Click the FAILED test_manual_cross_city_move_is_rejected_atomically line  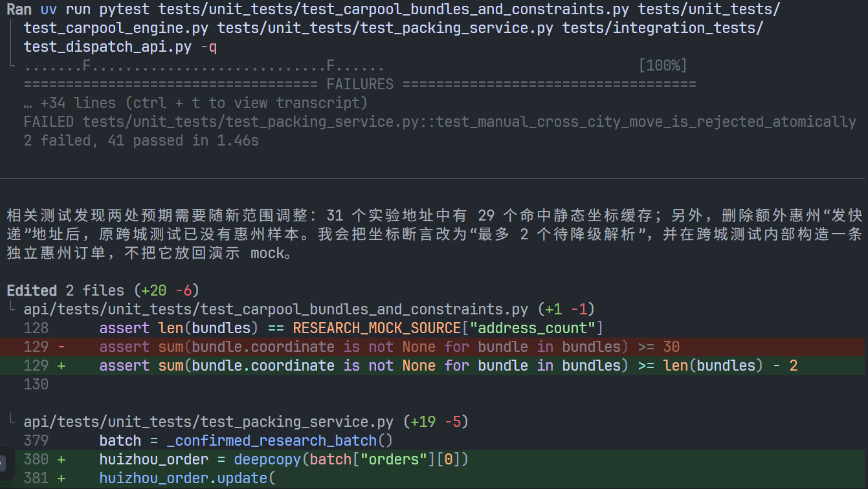[440, 122]
